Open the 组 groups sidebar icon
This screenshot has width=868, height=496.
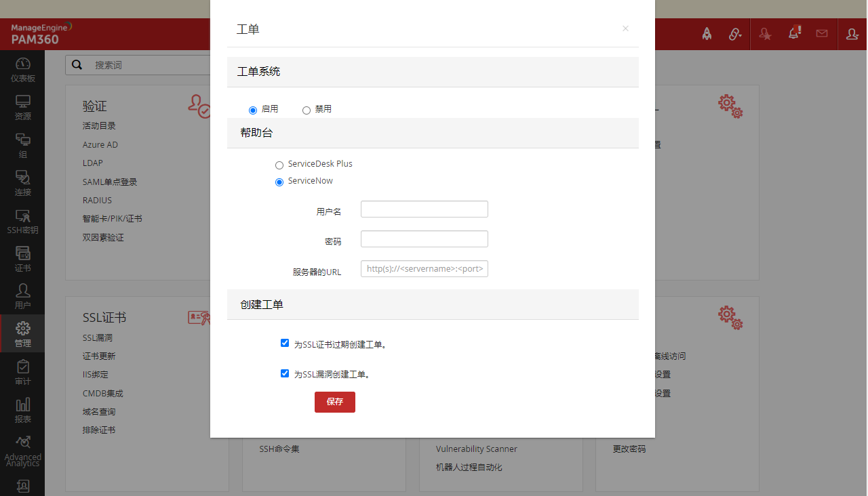pyautogui.click(x=22, y=146)
